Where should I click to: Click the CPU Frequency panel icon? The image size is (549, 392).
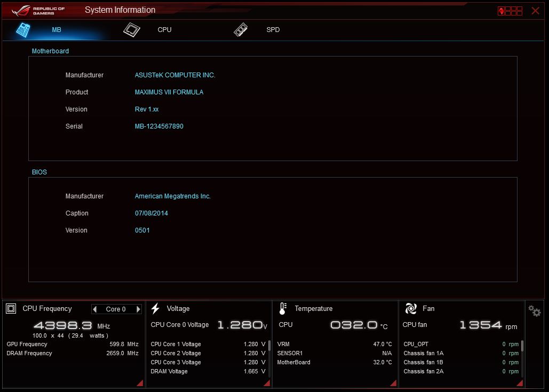click(11, 308)
